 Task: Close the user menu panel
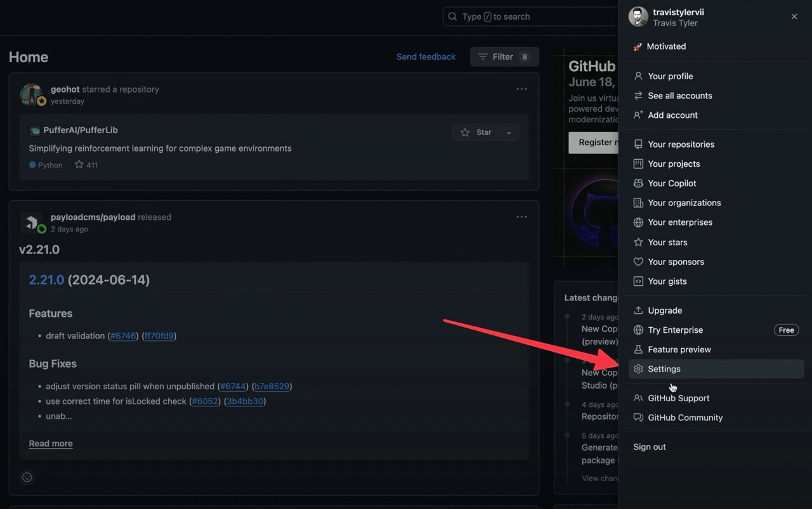794,17
